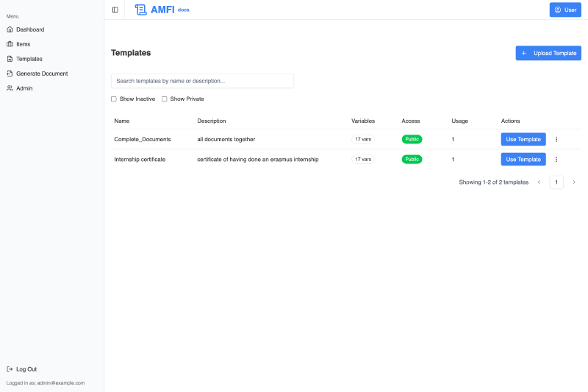Click the Usage column header
The image size is (588, 392).
tap(460, 121)
